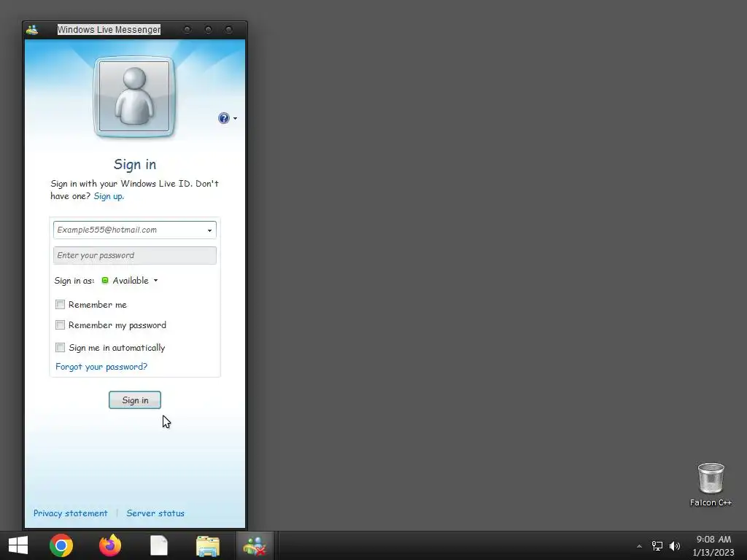Image resolution: width=747 pixels, height=560 pixels.
Task: Select the Falcon C++ recycle bin desktop icon
Action: click(x=711, y=484)
